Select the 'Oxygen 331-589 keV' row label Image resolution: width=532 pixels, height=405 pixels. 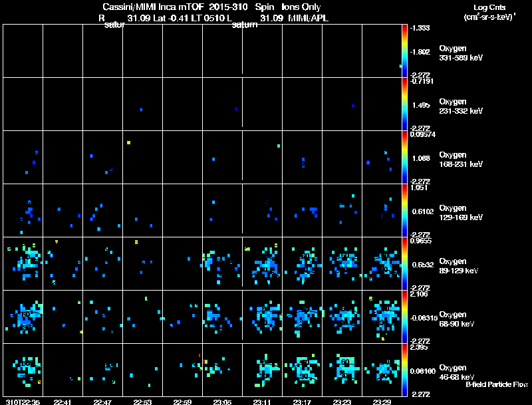tap(461, 53)
